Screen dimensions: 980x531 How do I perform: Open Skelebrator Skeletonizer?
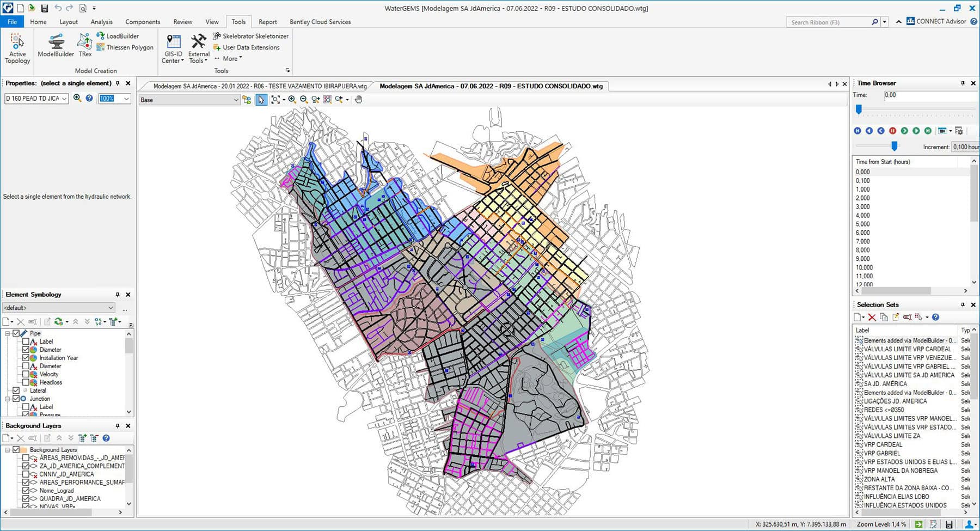[x=250, y=36]
